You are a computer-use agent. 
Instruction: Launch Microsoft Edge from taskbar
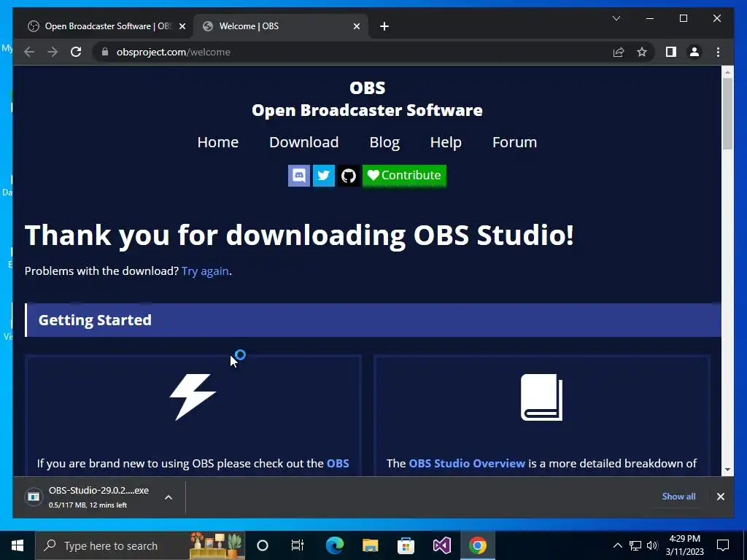334,545
